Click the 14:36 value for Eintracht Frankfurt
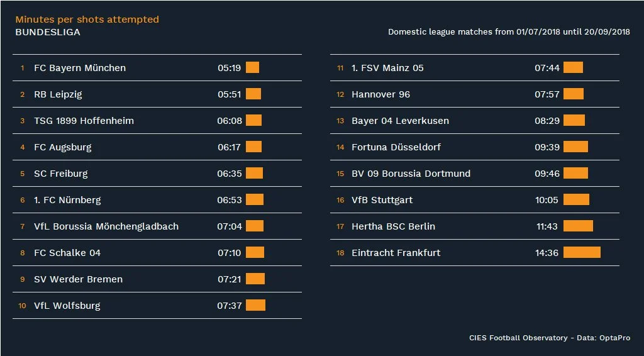This screenshot has height=356, width=644. 547,253
